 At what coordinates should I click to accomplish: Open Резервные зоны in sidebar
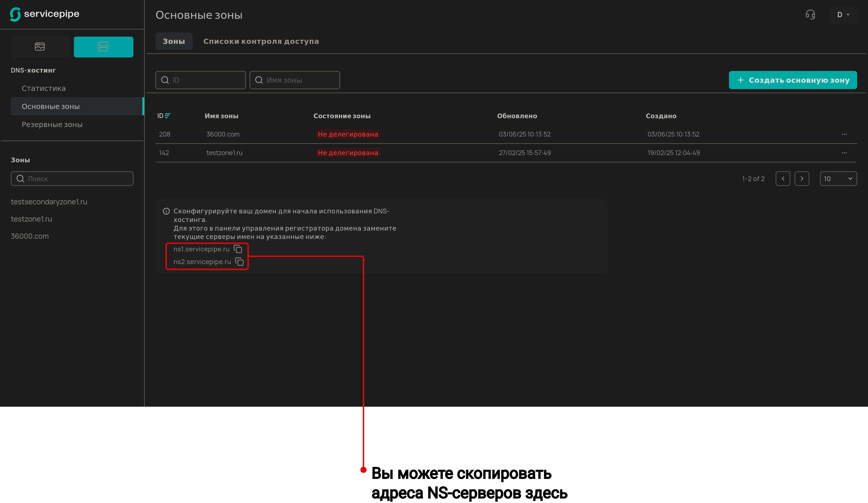[x=52, y=124]
